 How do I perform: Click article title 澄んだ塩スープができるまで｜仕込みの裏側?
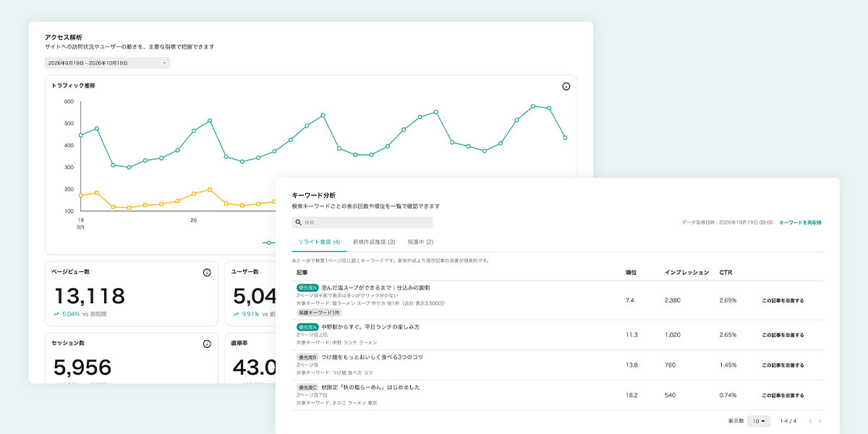[x=375, y=287]
